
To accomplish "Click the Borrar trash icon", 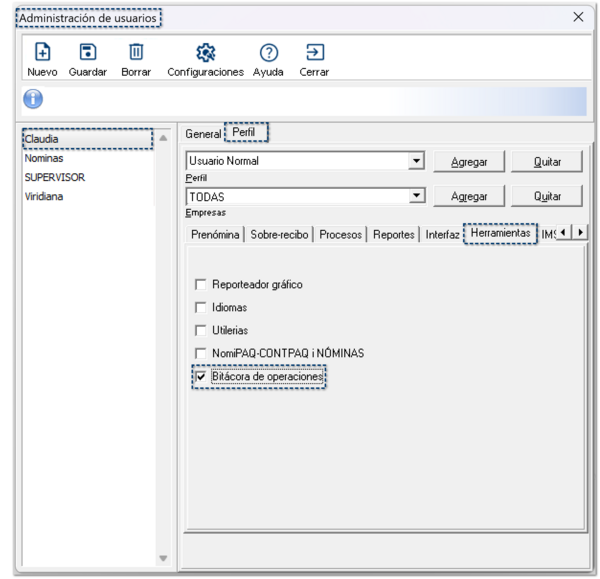I will pos(136,52).
